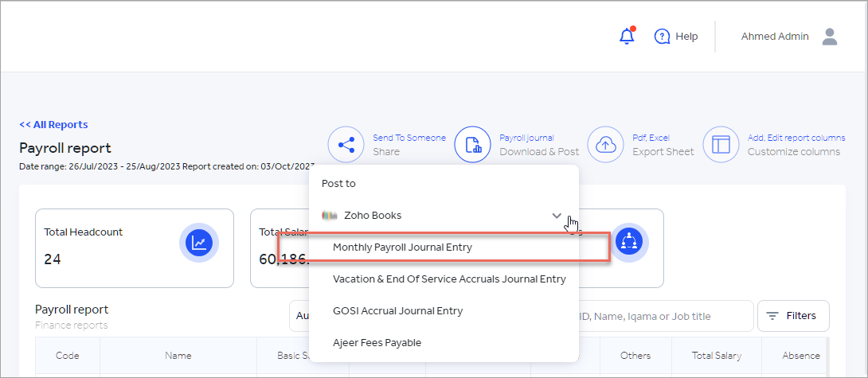
Task: Click the organization icon in summary card
Action: pos(629,240)
